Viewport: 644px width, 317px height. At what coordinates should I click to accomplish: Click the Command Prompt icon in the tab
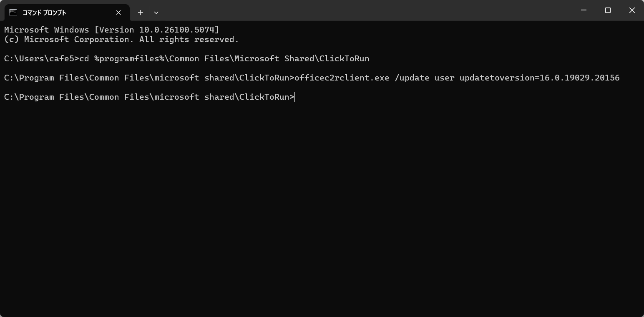pos(13,13)
